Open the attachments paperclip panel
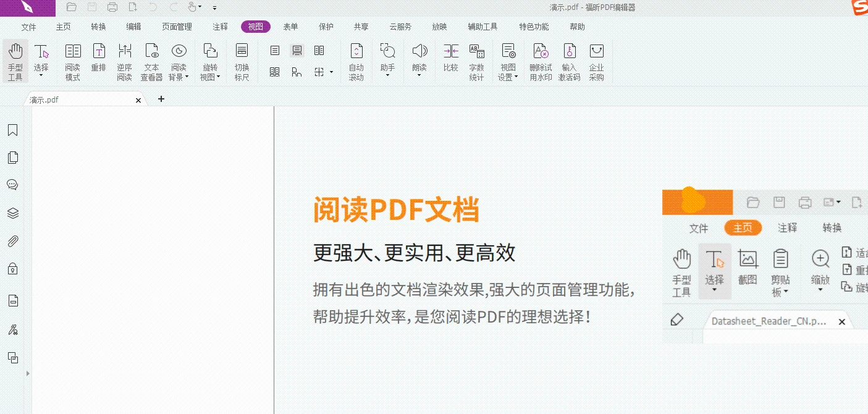The height and width of the screenshot is (414, 868). (x=12, y=241)
